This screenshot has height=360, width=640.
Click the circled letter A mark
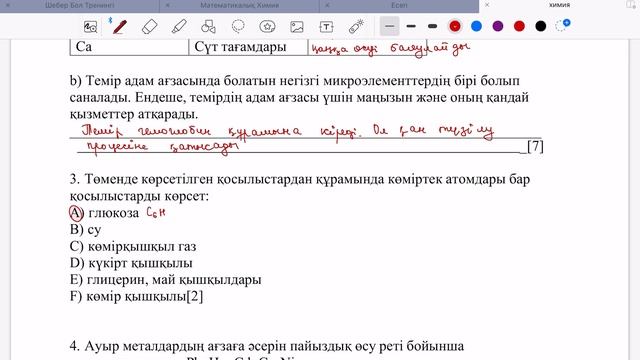coord(76,213)
